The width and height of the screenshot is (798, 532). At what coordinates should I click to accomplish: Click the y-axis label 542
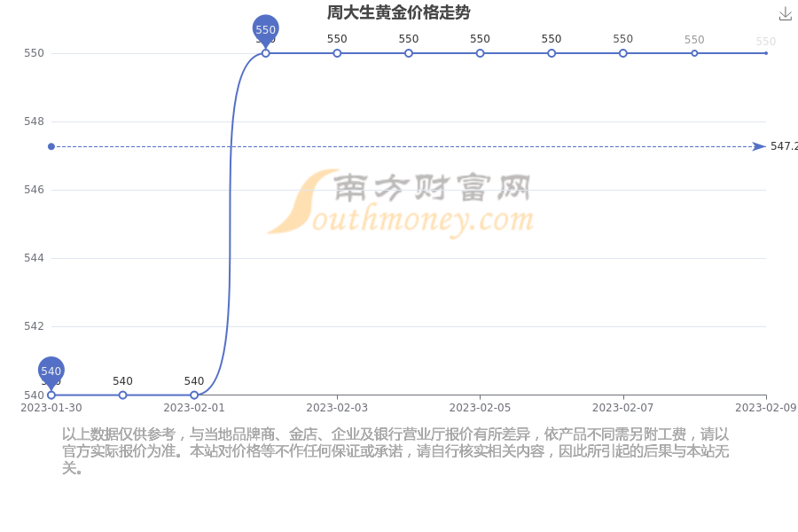(x=34, y=325)
